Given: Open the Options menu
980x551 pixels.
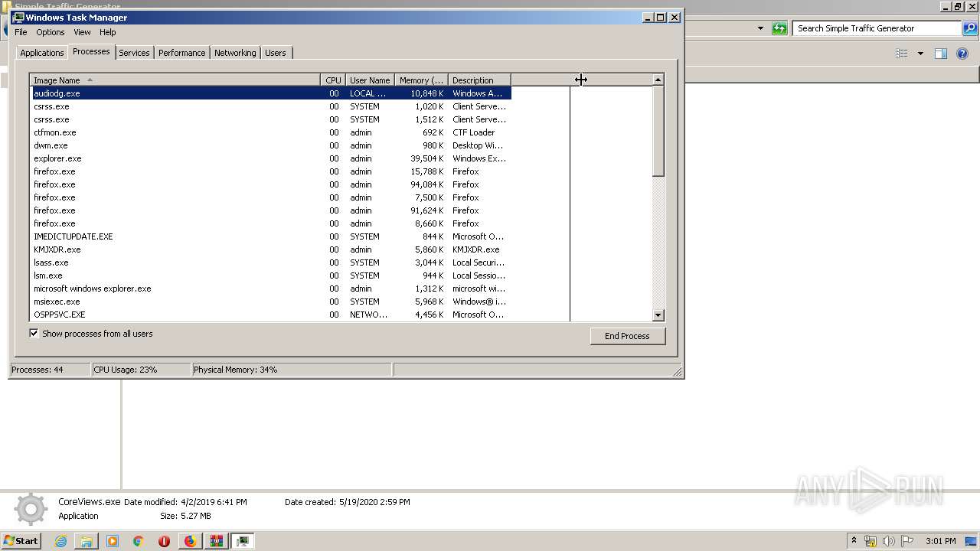Looking at the screenshot, I should click(x=51, y=32).
